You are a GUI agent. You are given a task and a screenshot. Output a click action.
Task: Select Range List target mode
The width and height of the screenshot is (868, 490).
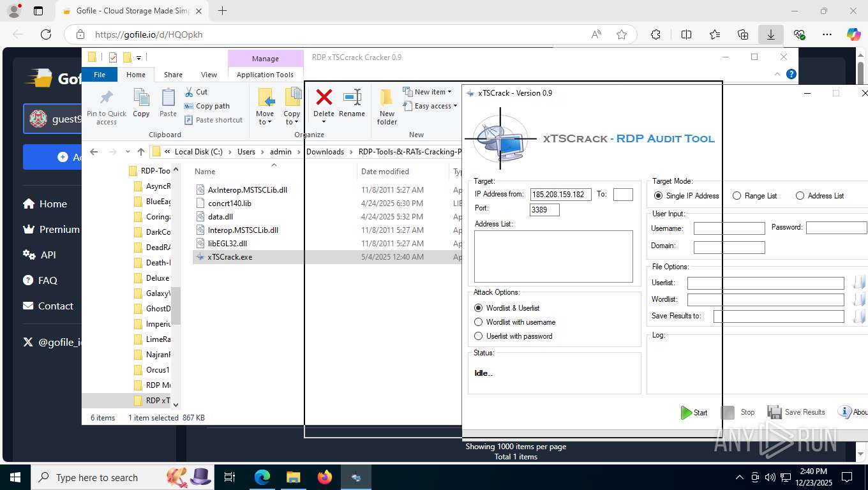pyautogui.click(x=755, y=196)
